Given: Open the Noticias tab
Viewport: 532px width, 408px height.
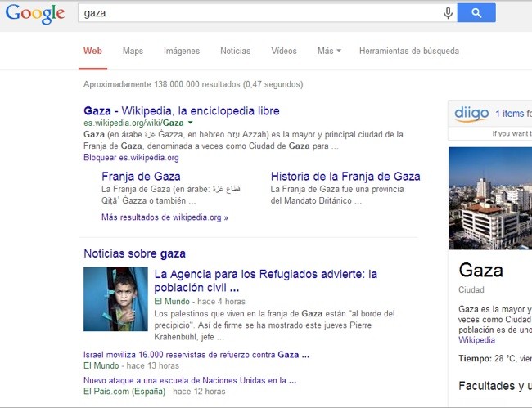Looking at the screenshot, I should click(235, 51).
